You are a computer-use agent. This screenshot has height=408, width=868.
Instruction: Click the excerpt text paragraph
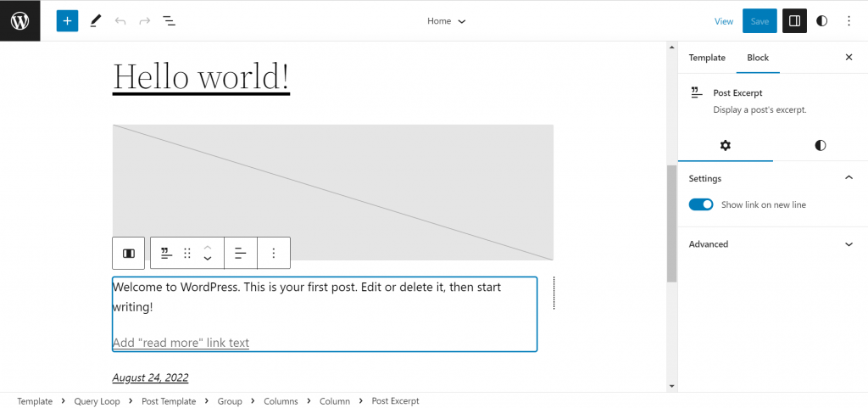coord(307,297)
